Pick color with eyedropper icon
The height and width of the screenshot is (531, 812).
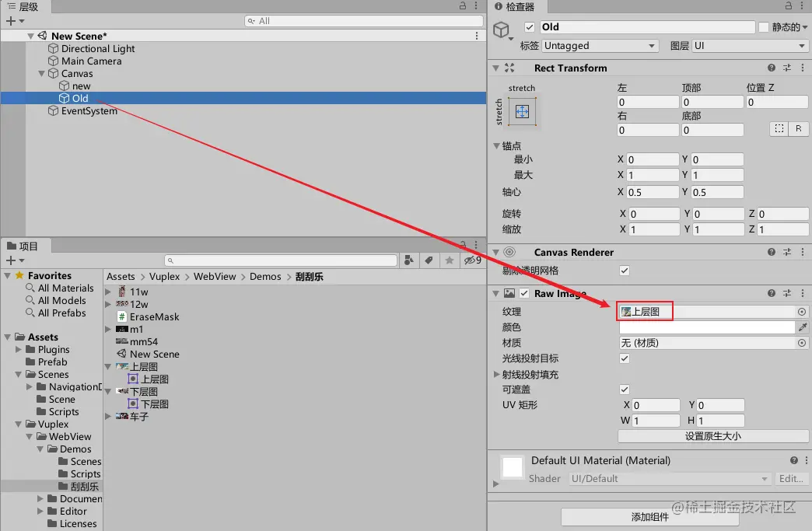point(803,327)
